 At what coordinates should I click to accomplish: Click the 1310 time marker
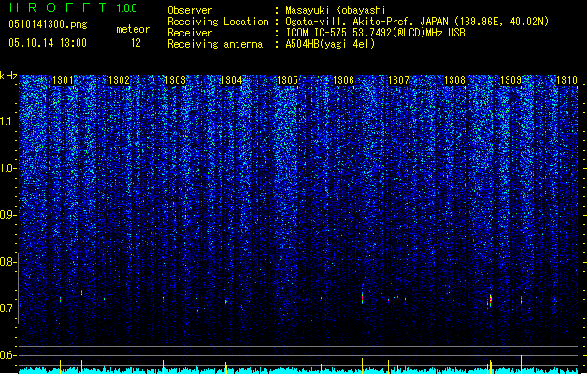point(566,80)
